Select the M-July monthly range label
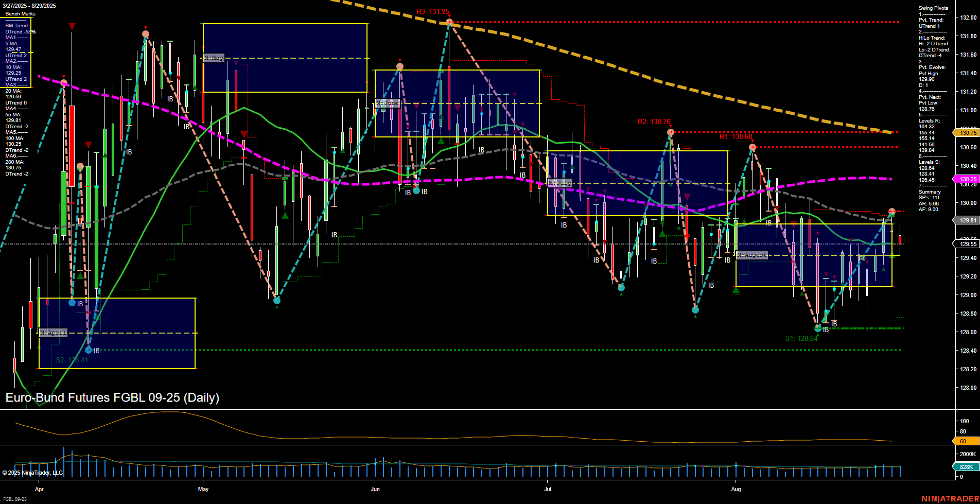Screen dimensions: 980x504 click(x=560, y=183)
